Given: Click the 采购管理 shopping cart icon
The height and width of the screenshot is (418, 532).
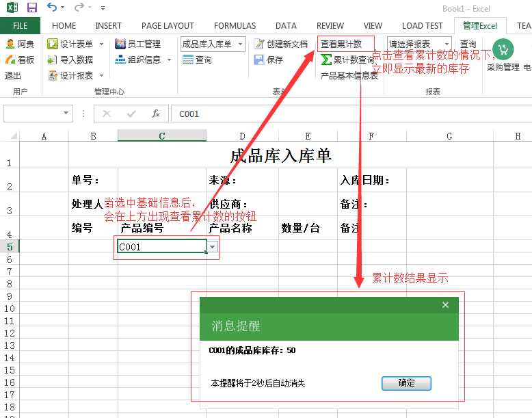Looking at the screenshot, I should pyautogui.click(x=503, y=50).
